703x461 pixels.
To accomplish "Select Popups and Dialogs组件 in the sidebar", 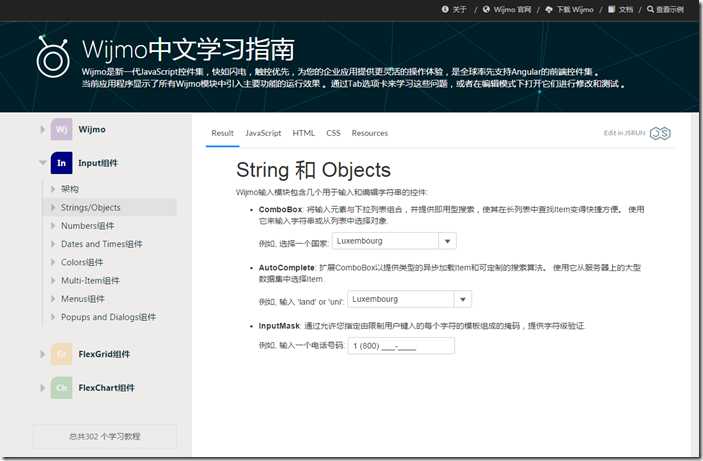I will click(108, 317).
